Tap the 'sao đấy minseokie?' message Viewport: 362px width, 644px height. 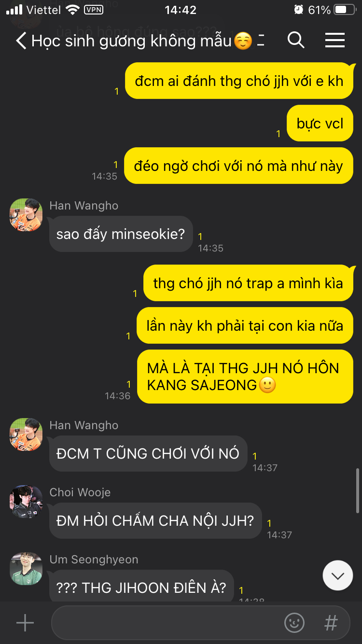pyautogui.click(x=121, y=234)
